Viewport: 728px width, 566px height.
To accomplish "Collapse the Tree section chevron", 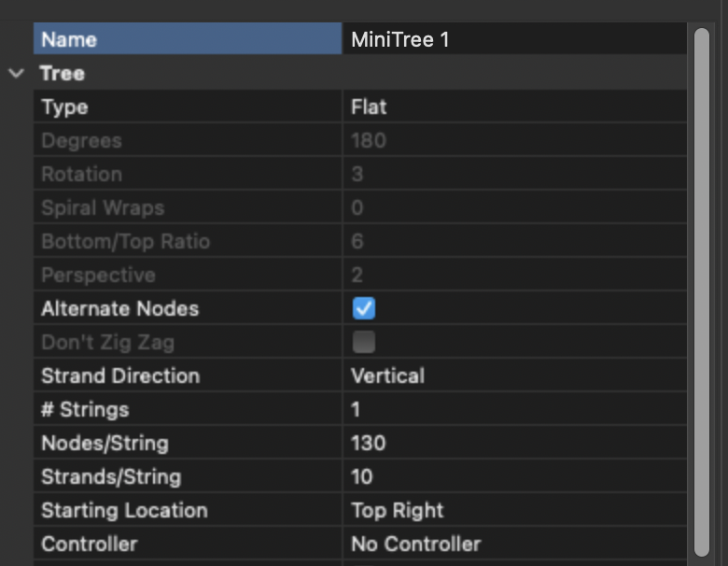I will click(16, 74).
